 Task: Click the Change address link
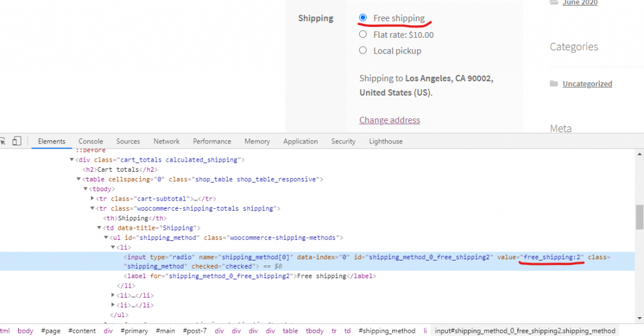click(x=389, y=120)
